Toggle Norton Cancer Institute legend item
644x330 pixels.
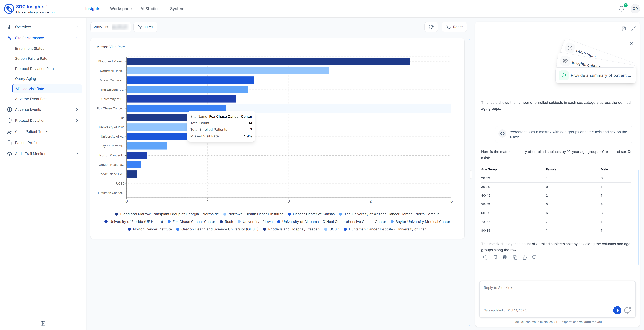point(149,229)
